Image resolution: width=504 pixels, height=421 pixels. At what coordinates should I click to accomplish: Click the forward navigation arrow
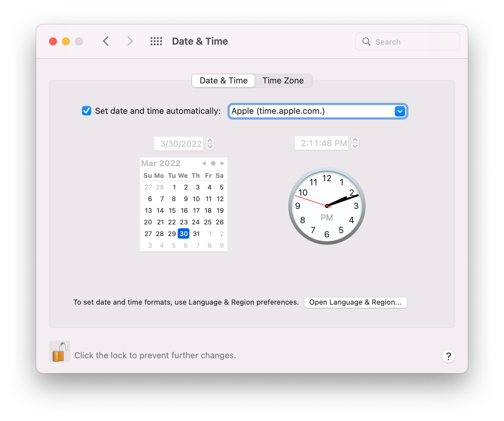[130, 41]
